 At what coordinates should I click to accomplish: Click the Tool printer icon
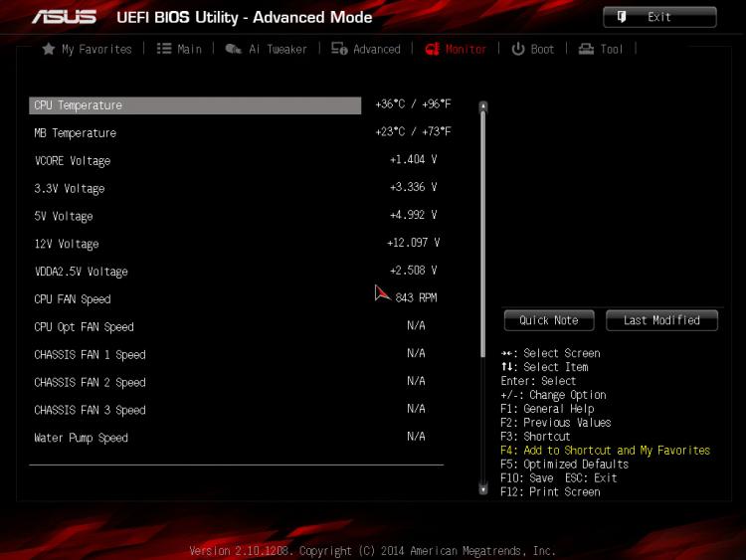pyautogui.click(x=586, y=49)
